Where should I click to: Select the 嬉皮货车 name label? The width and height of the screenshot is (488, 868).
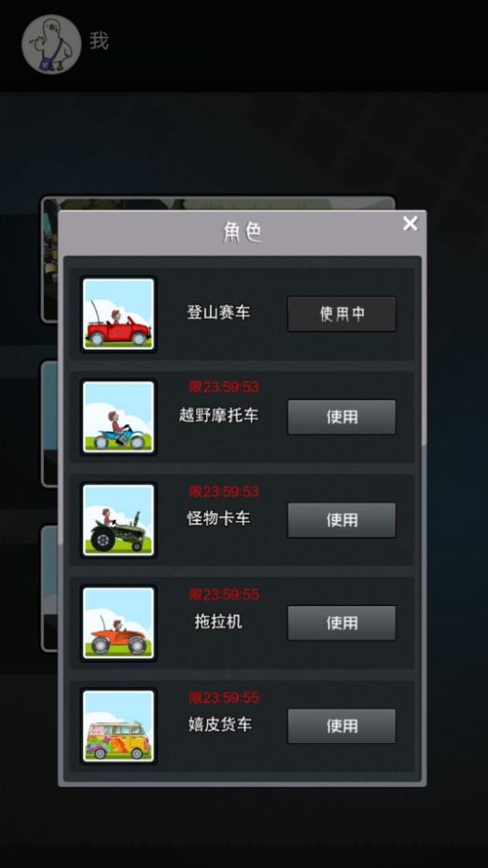point(220,724)
